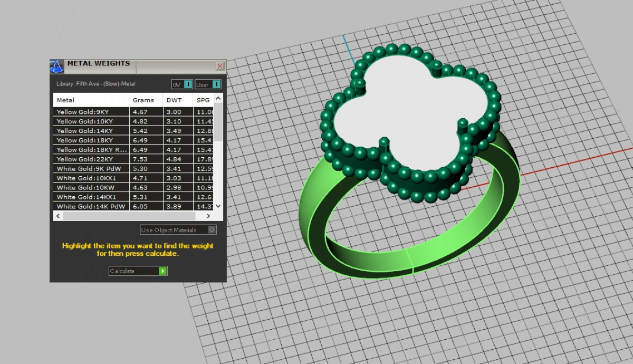
Task: Click the 3.89 DWT cell for 14K PdW
Action: [178, 207]
